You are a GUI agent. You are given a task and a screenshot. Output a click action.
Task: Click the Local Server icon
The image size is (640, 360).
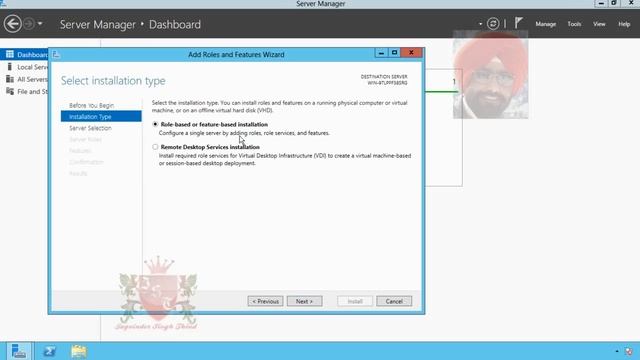[10, 67]
